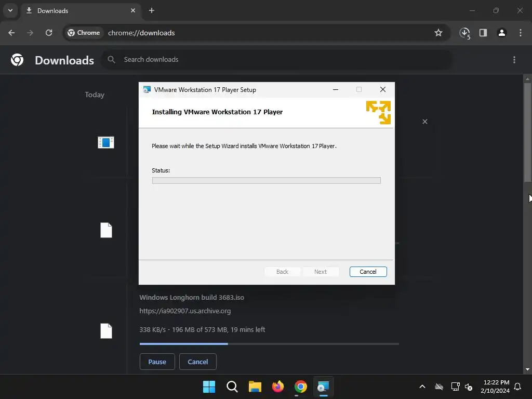Image resolution: width=532 pixels, height=399 pixels.
Task: Click the VMware installer status progress bar
Action: pyautogui.click(x=267, y=180)
